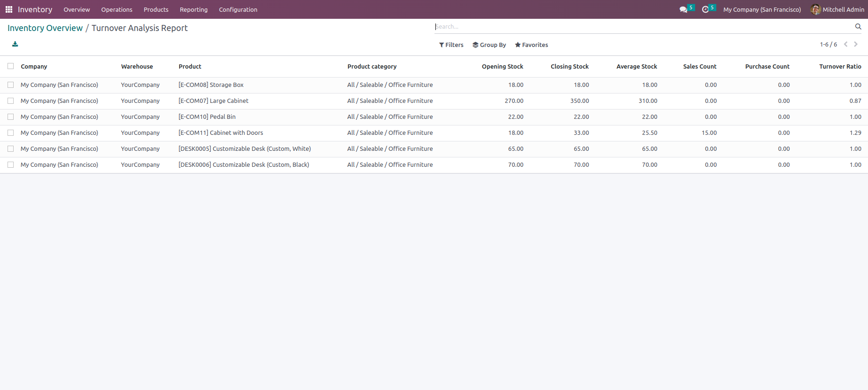This screenshot has width=868, height=390.
Task: Sort by Average Stock column header
Action: (x=637, y=67)
